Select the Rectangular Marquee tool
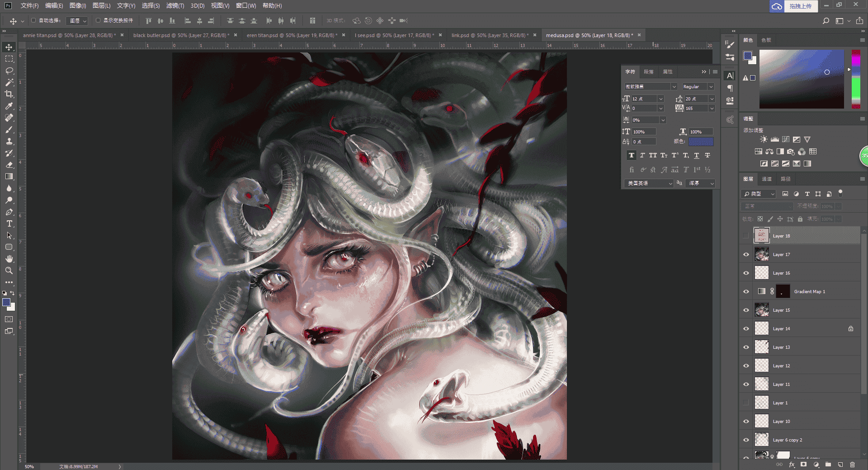Viewport: 868px width, 470px height. coord(9,59)
